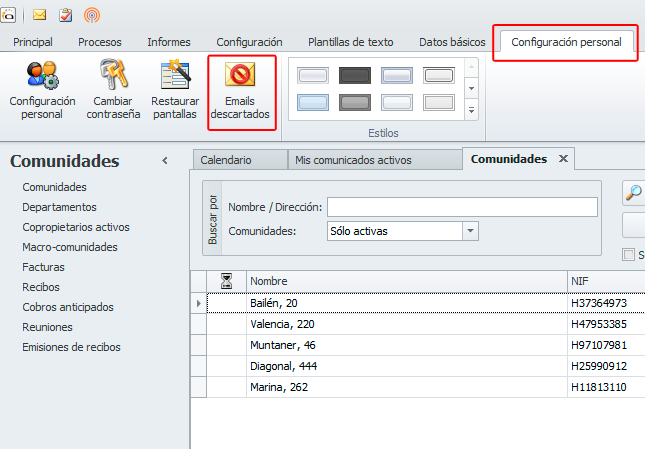The width and height of the screenshot is (645, 449).
Task: Open the Informes ribbon tab
Action: 169,42
